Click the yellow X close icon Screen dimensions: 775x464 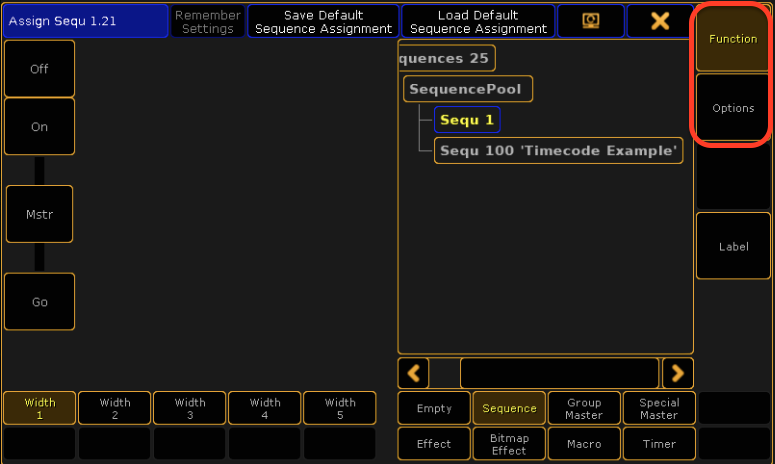tap(660, 21)
